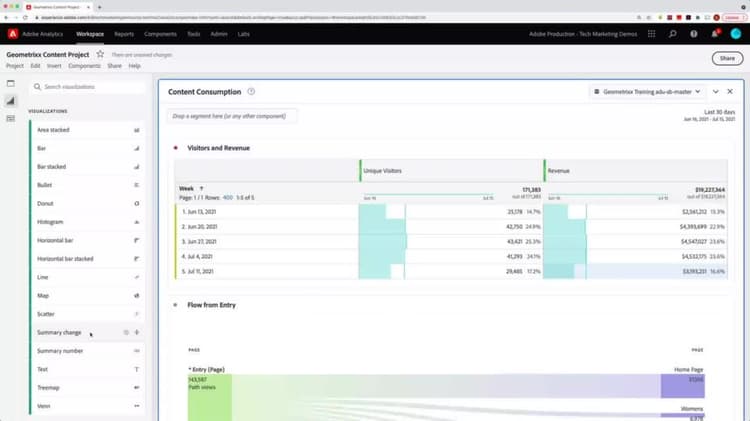Open the help question mark icon
The height and width of the screenshot is (421, 750).
(x=694, y=34)
